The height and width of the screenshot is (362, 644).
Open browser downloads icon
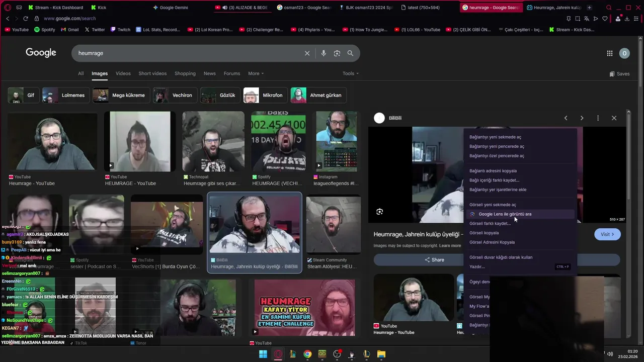[x=627, y=19]
